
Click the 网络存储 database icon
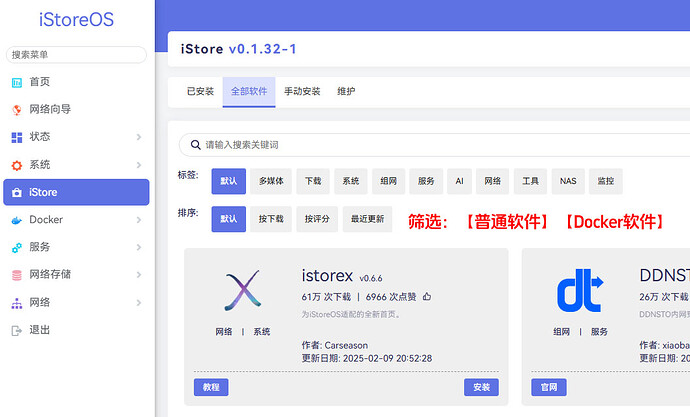coord(16,274)
